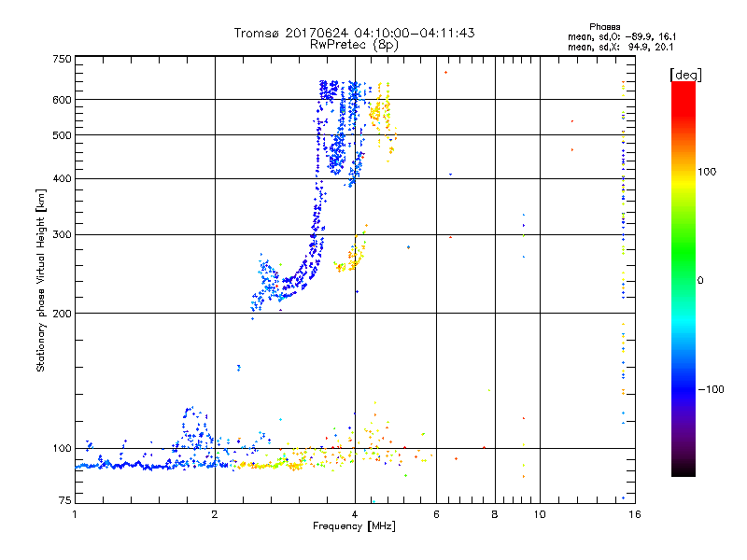Pick the black bottom end of the colorbar
Screen dimensions: 747x560
(x=683, y=471)
